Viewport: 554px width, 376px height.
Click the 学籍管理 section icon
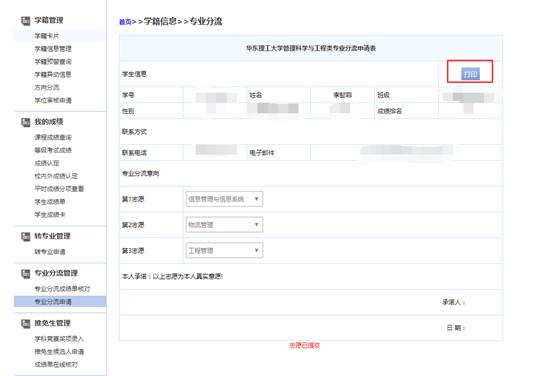point(25,21)
